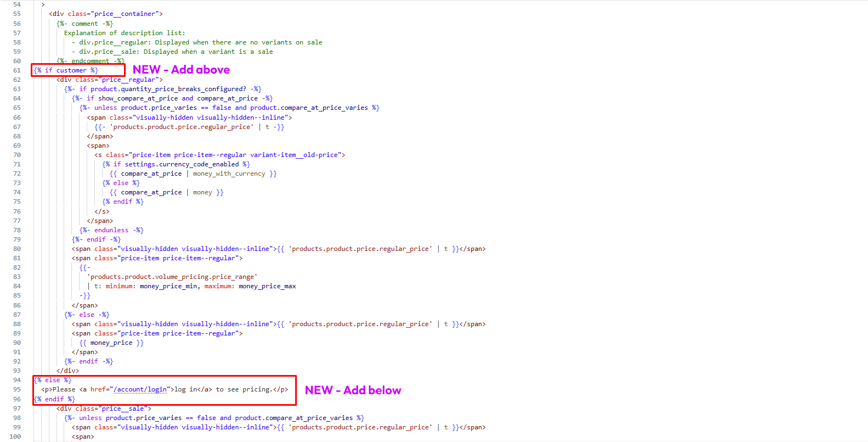
Task: Click the 'Please log in to see pricing' line
Action: tap(165, 389)
